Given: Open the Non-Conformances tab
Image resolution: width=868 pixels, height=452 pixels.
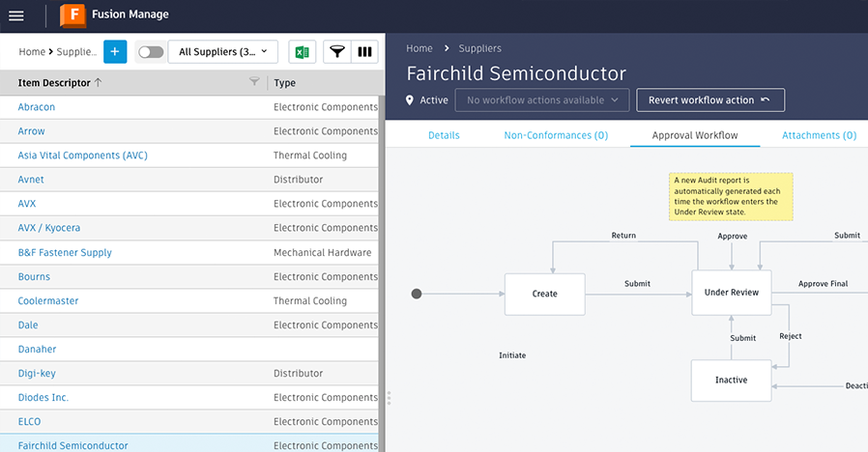Looking at the screenshot, I should coord(556,135).
